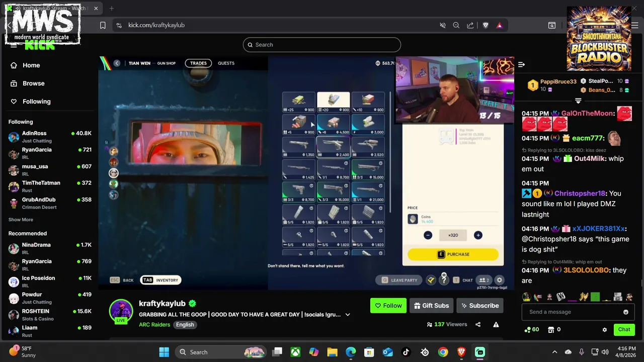The image size is (644, 362).
Task: Select the TRADES tab in the stream
Action: [198, 63]
